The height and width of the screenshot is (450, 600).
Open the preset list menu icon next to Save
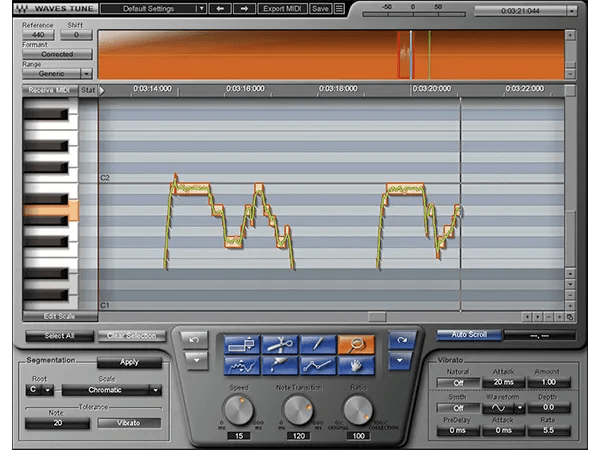(x=339, y=8)
